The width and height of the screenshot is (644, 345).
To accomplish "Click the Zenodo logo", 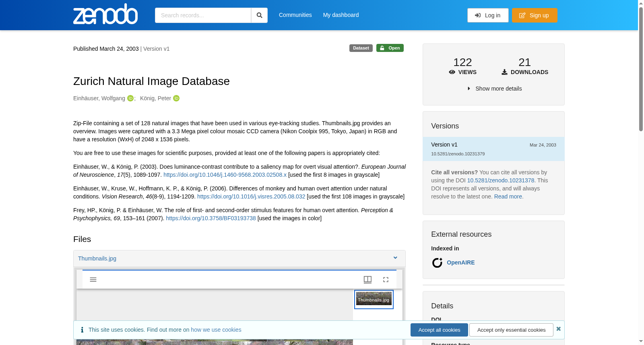I will 105,14.
